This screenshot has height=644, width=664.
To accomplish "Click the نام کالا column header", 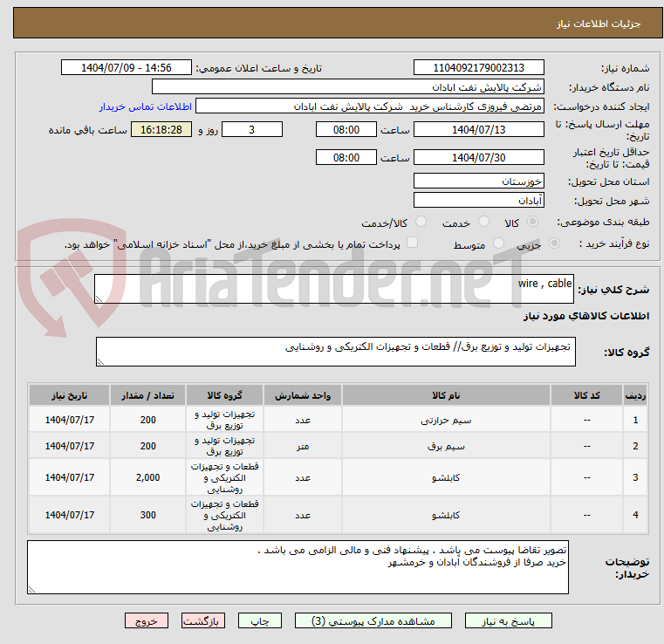I will [446, 395].
